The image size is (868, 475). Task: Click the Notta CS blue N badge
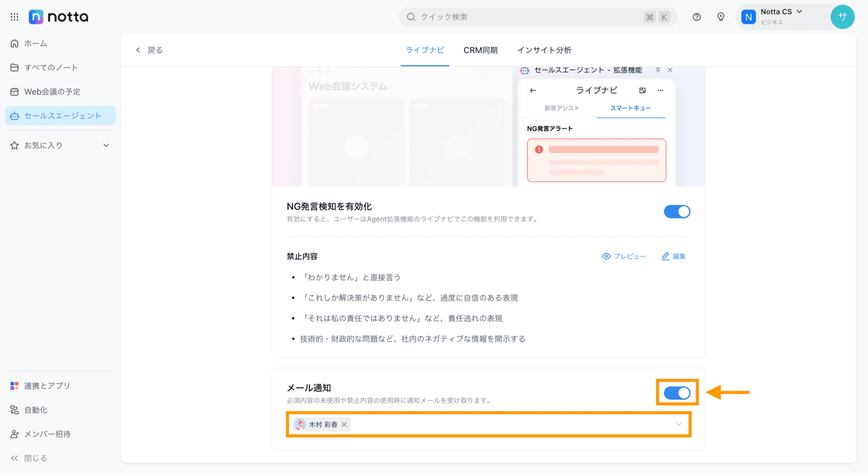click(749, 17)
